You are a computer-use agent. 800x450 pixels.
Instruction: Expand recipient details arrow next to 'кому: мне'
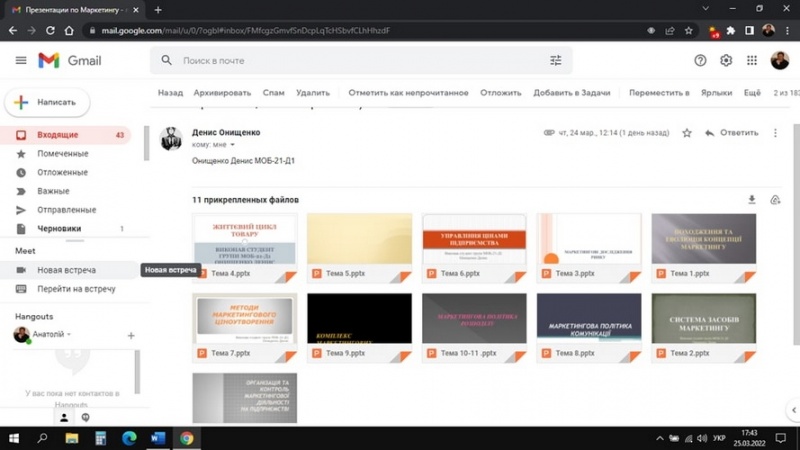[232, 145]
